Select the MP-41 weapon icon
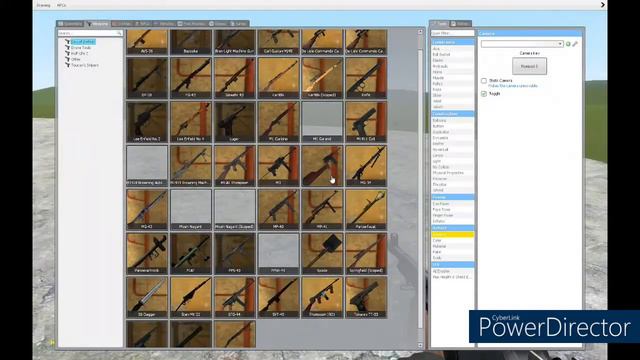 coord(322,209)
